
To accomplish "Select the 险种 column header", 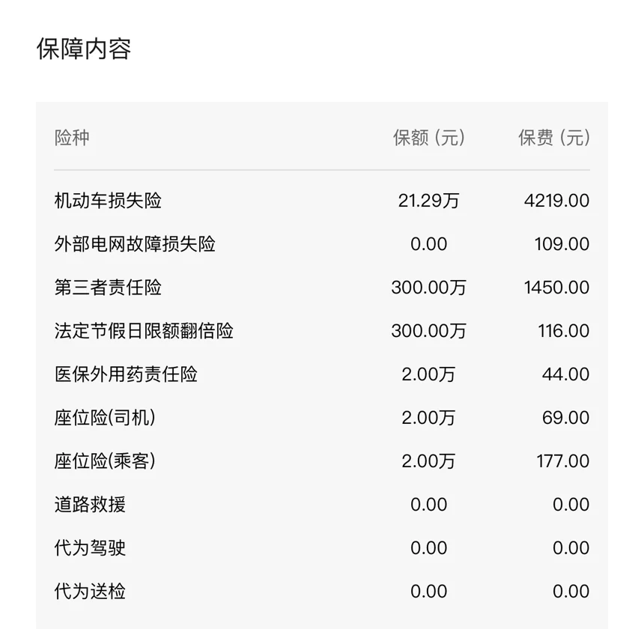I will click(x=72, y=138).
